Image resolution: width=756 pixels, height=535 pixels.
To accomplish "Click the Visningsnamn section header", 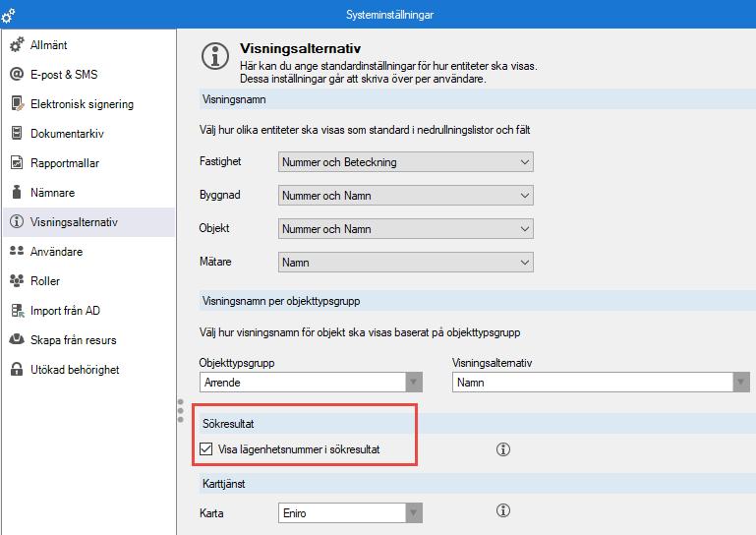I will [x=478, y=99].
